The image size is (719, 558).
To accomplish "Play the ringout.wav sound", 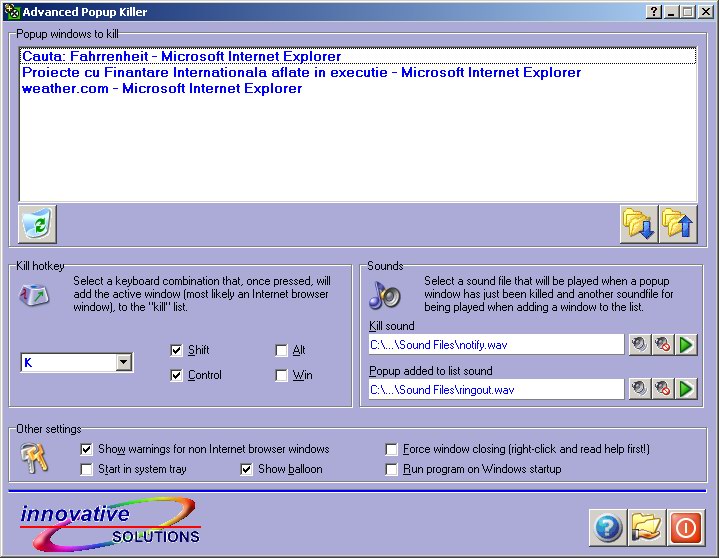I will 686,389.
